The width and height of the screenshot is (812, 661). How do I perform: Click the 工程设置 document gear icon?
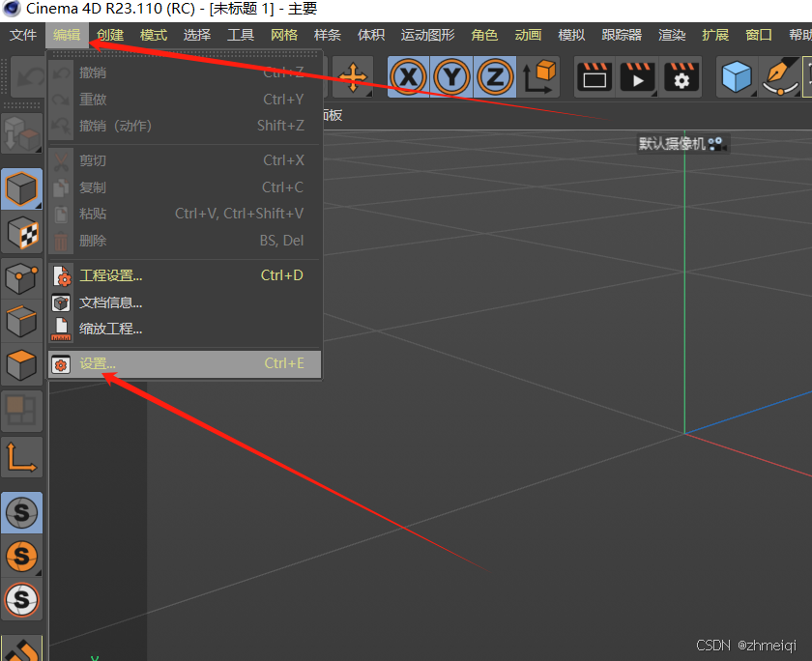point(62,275)
